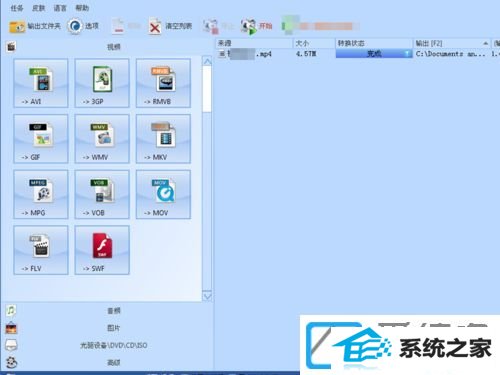Choose the VOB format icon

click(x=102, y=194)
